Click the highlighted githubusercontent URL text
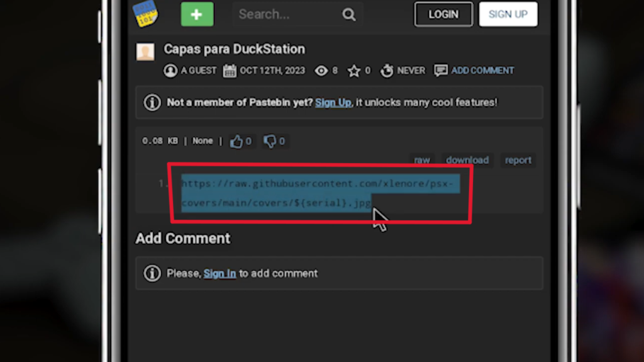The width and height of the screenshot is (644, 362). 316,193
